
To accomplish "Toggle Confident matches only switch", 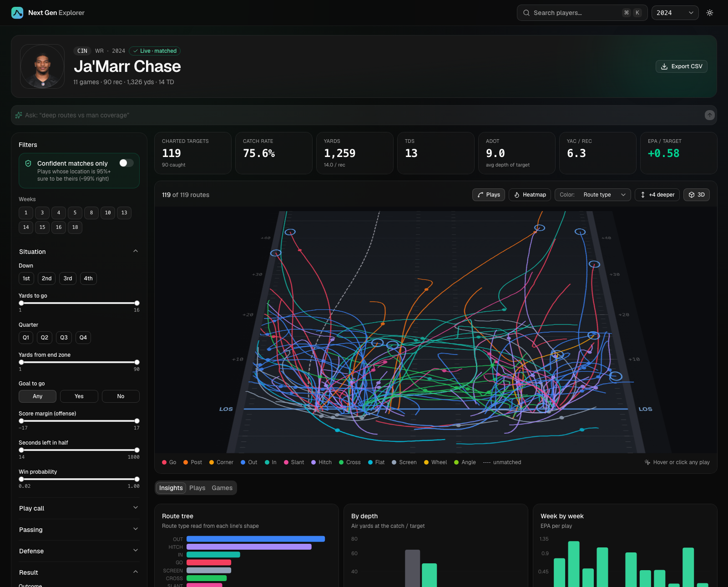I will click(126, 163).
